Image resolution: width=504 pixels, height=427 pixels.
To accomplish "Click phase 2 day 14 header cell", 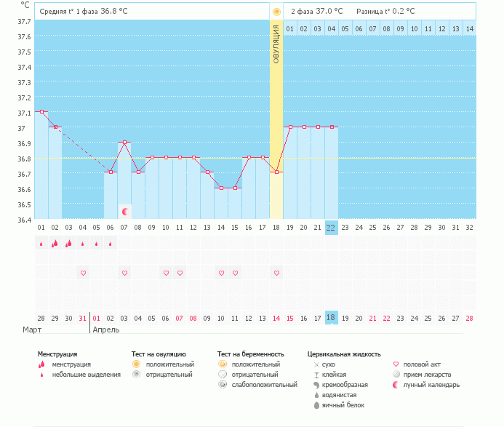I will pos(469,28).
